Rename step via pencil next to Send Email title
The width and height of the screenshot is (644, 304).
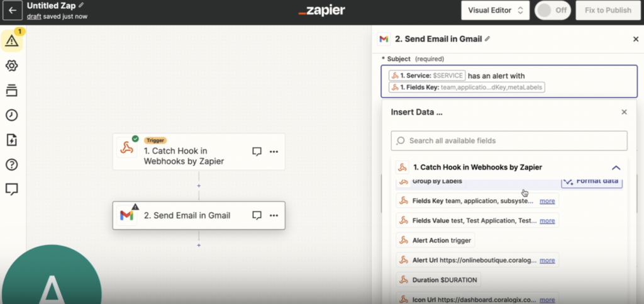point(487,38)
